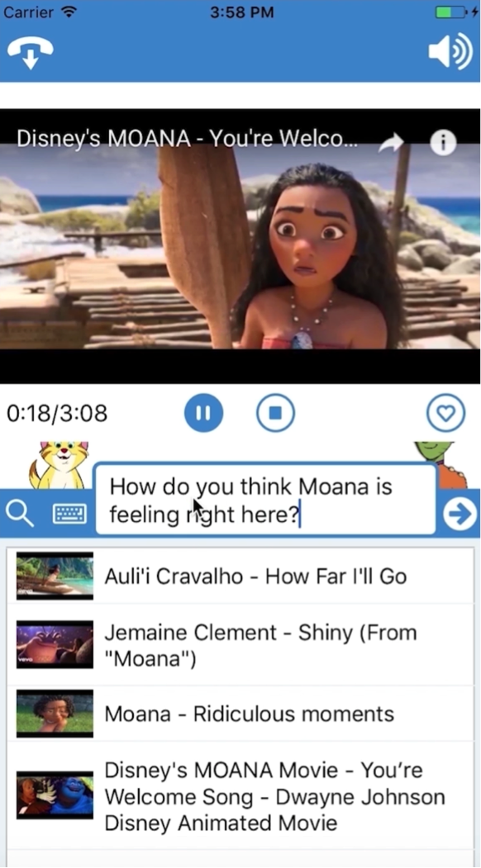This screenshot has height=868, width=481.
Task: Favorite the video with heart icon
Action: pos(446,412)
